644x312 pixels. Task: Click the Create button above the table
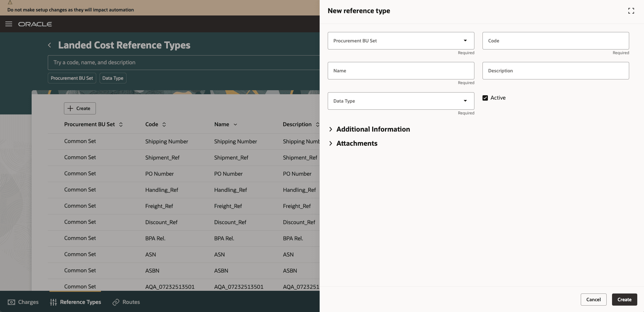pyautogui.click(x=80, y=108)
